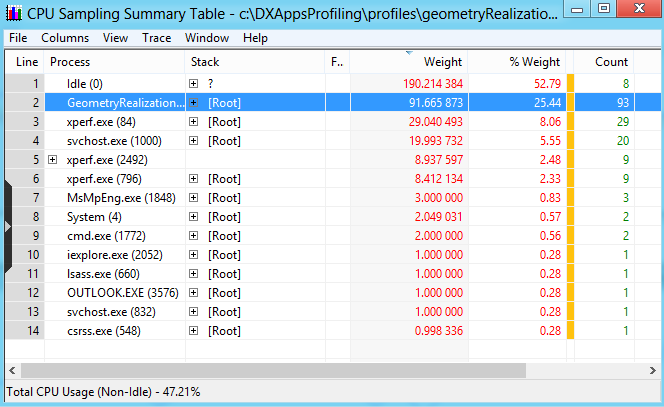Expand the iexplore.exe (2052) [Root] stack

point(194,255)
